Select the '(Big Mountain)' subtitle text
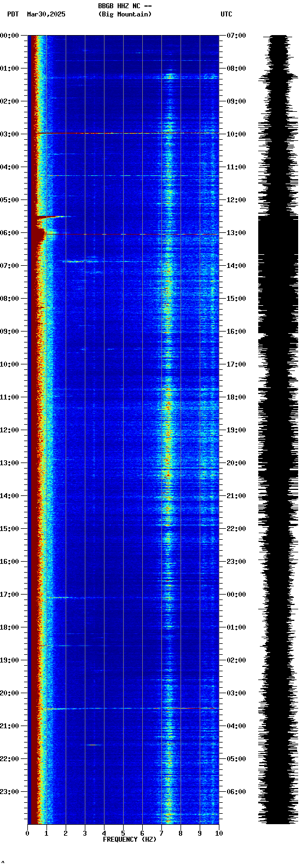Image resolution: width=302 pixels, height=868 pixels. (x=125, y=14)
